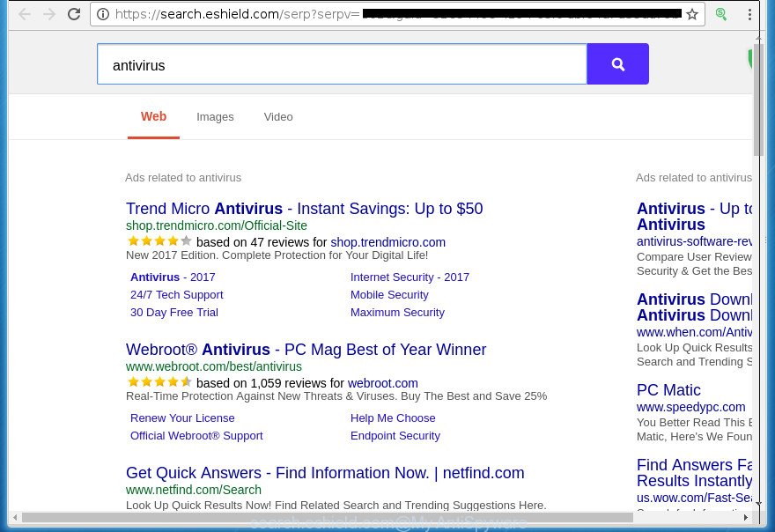Open Mobile Security sitelink
The height and width of the screenshot is (532, 775).
point(389,295)
